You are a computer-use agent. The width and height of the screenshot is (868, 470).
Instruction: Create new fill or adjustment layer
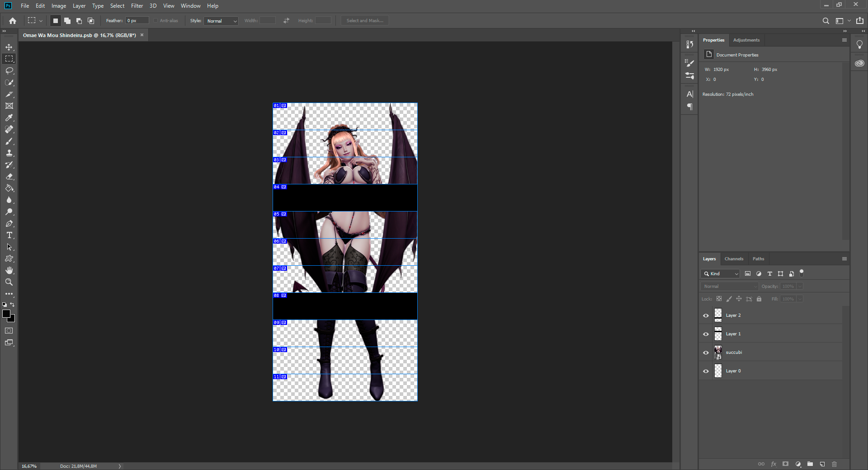tap(798, 464)
